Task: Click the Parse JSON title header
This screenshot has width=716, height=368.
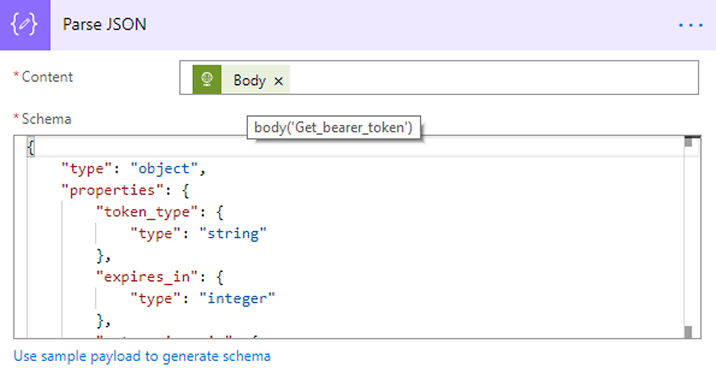Action: click(x=105, y=24)
